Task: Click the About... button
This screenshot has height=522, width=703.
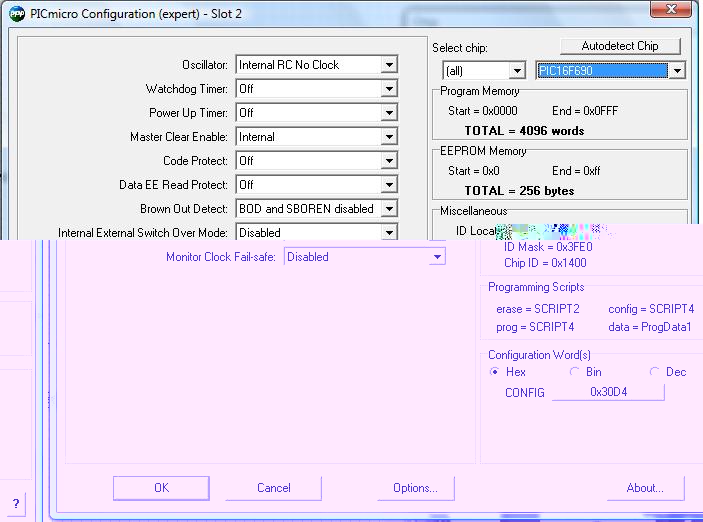Action: [645, 488]
